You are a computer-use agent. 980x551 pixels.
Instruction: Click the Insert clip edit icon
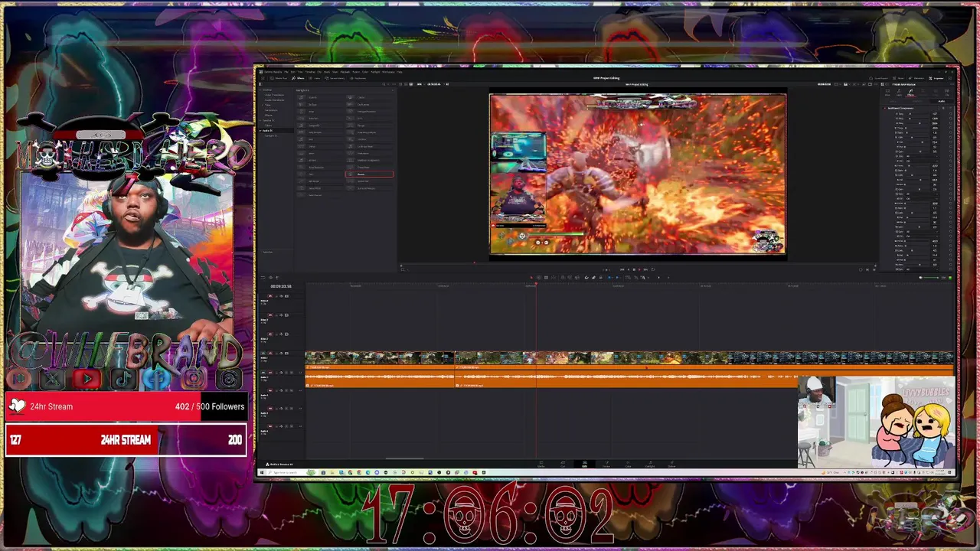point(562,277)
